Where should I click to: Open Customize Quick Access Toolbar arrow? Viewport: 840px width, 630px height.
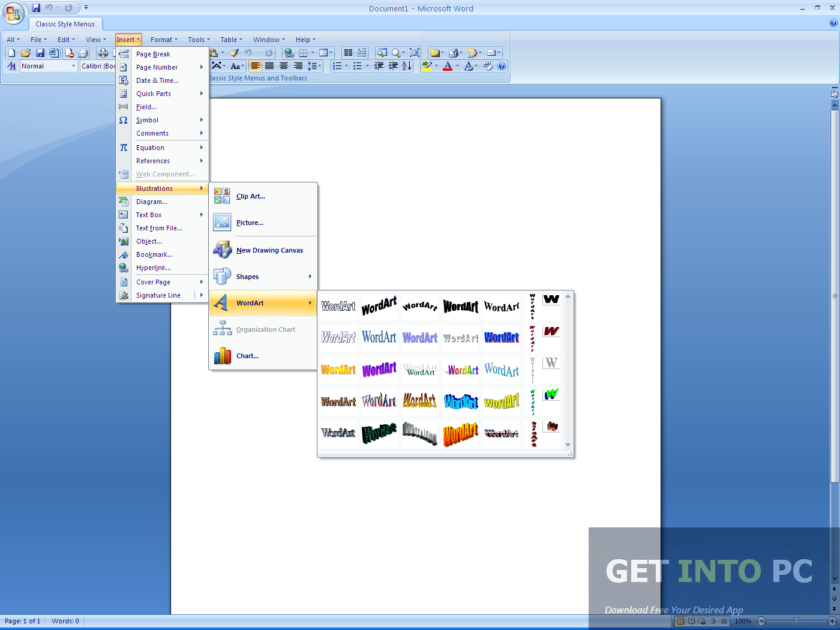86,8
